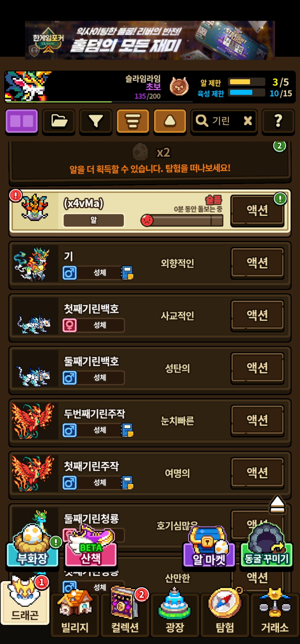Toggle the purple two-panel grid view
Image resolution: width=300 pixels, height=644 pixels.
(22, 121)
